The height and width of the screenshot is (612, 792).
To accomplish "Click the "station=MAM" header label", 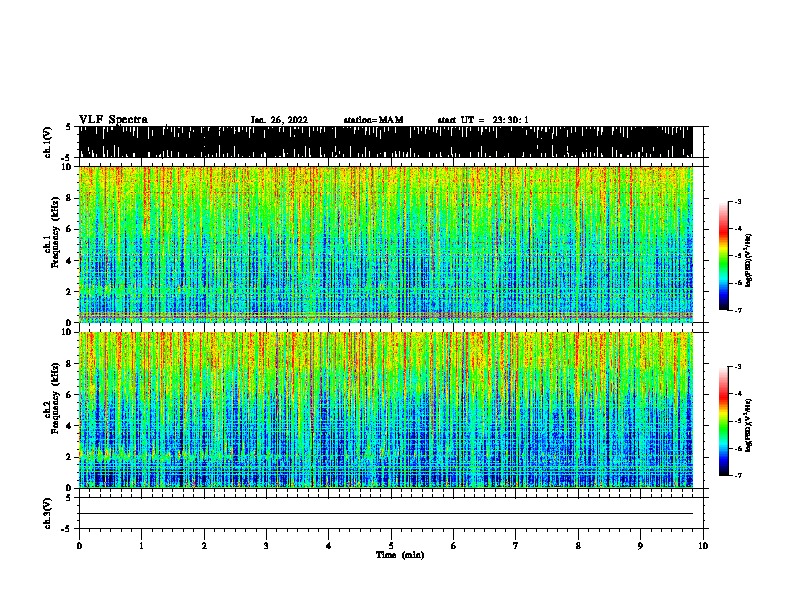I will [x=373, y=120].
